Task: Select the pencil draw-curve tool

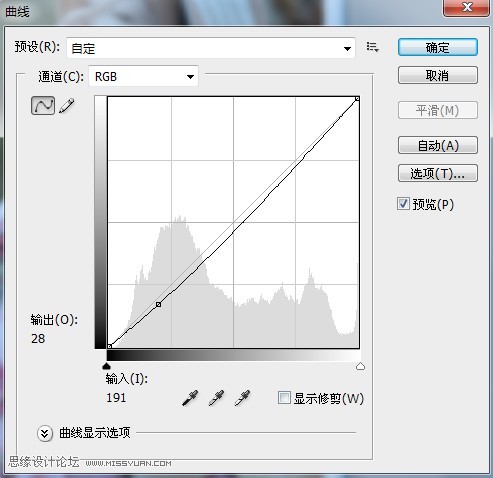Action: pos(66,106)
